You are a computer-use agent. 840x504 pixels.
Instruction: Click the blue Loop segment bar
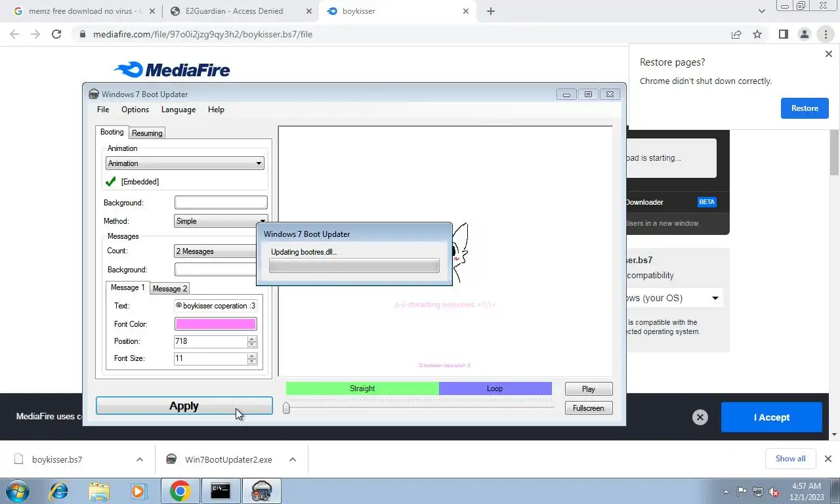pyautogui.click(x=495, y=388)
